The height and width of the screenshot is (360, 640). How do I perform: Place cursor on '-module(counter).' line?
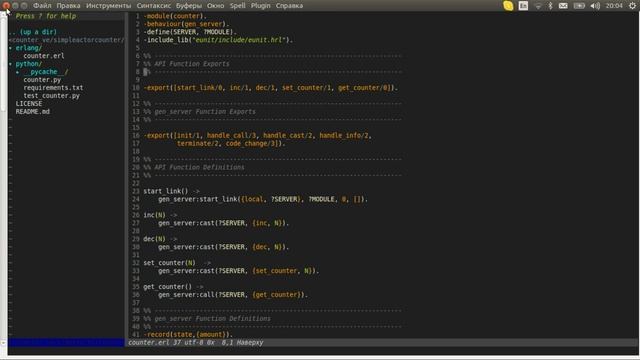175,16
